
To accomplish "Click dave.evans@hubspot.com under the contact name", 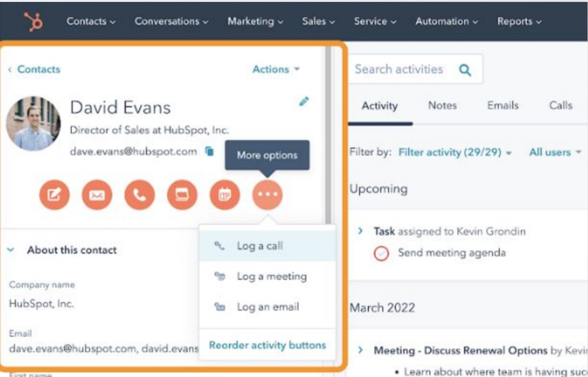I will 134,151.
